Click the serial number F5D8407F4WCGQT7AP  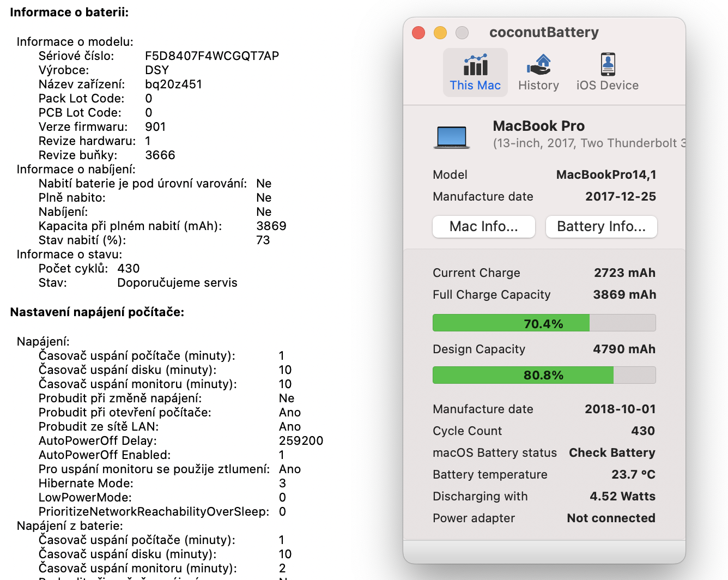212,56
